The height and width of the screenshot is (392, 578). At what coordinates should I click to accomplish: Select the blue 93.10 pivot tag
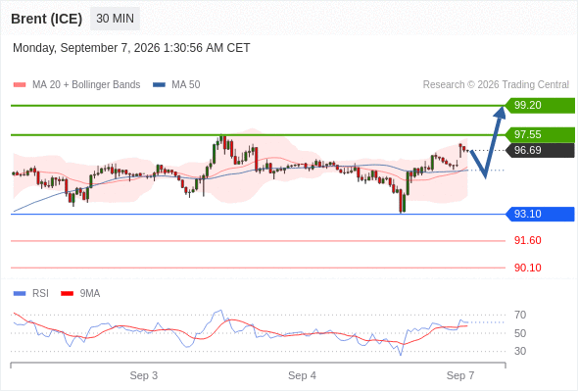540,214
